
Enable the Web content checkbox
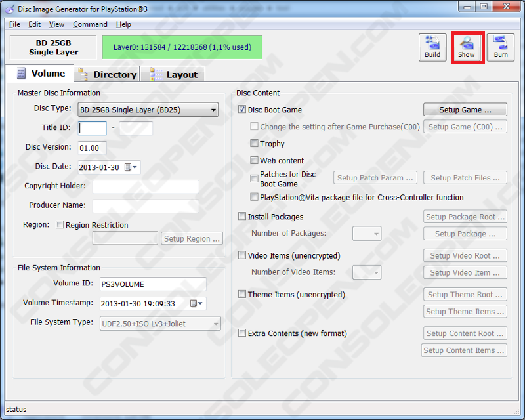[254, 160]
